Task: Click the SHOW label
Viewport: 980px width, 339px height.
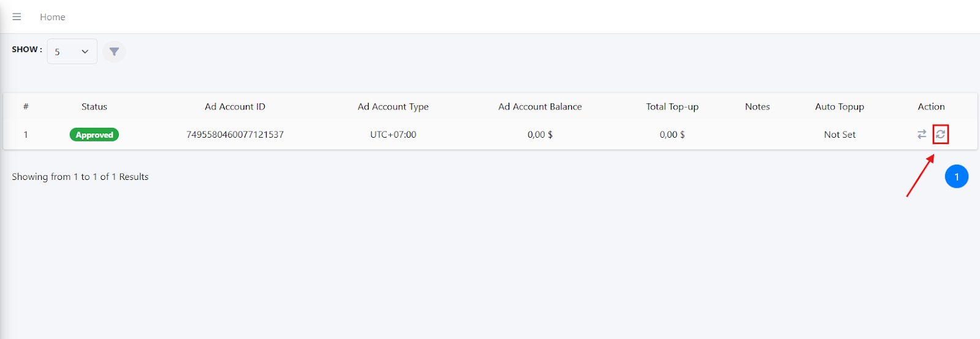Action: [x=27, y=50]
